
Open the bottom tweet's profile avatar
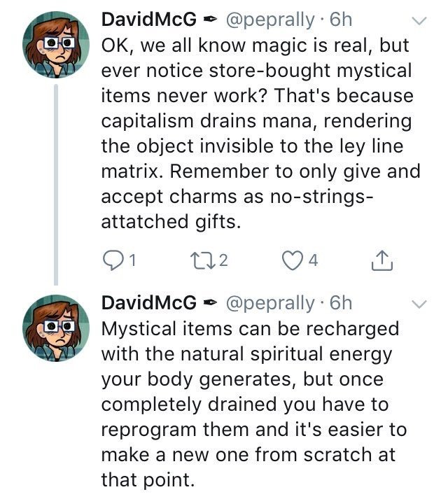(x=56, y=328)
